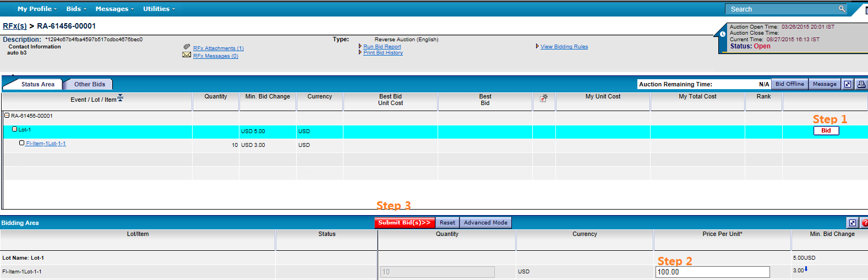Click the Bid button for Lot-1
This screenshot has width=868, height=280.
[x=826, y=130]
